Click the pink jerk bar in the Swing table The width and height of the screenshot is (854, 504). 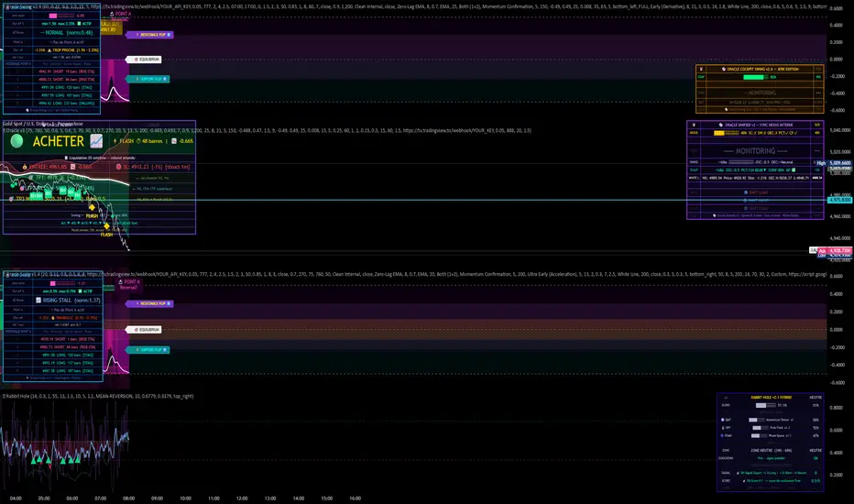pyautogui.click(x=53, y=16)
